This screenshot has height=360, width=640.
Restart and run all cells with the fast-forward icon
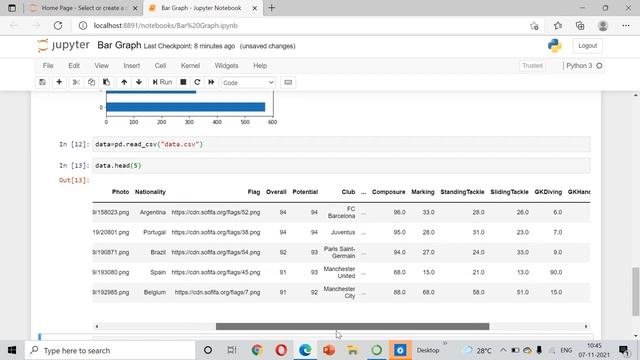click(211, 82)
